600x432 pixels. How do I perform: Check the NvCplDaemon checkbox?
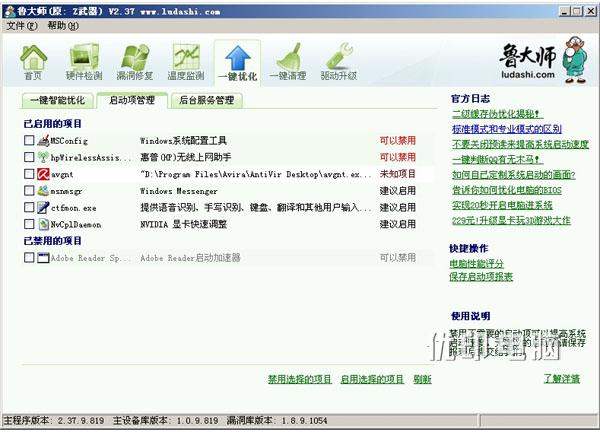pyautogui.click(x=29, y=224)
